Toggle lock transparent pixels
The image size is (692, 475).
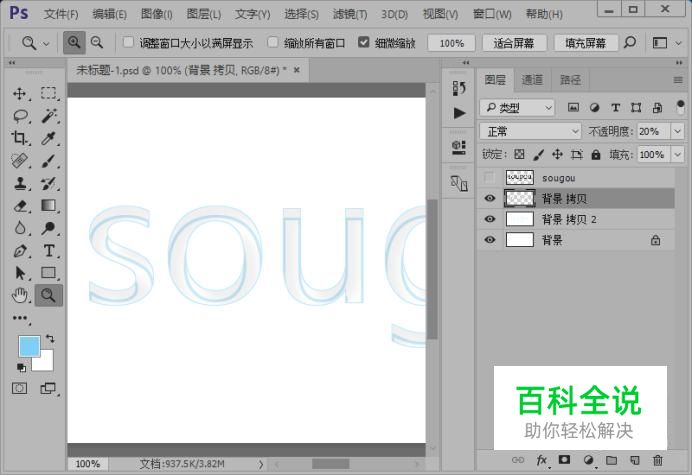[x=519, y=154]
